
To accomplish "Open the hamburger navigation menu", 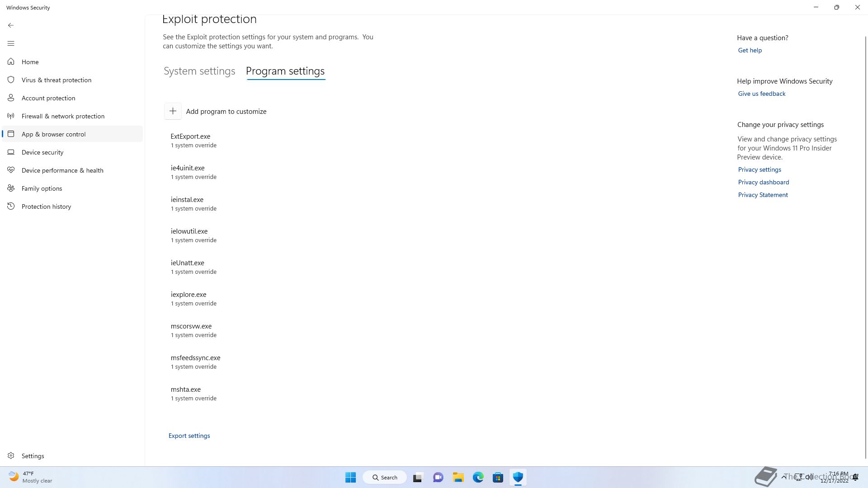I will (11, 43).
